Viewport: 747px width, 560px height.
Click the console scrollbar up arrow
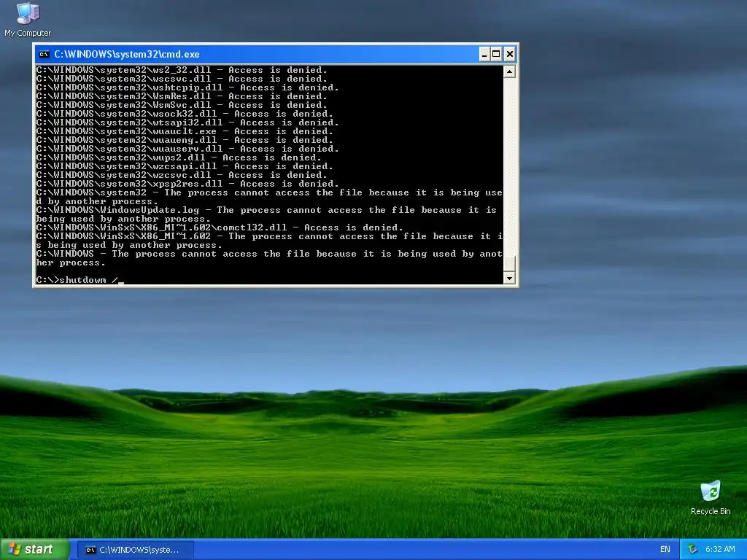(x=509, y=72)
